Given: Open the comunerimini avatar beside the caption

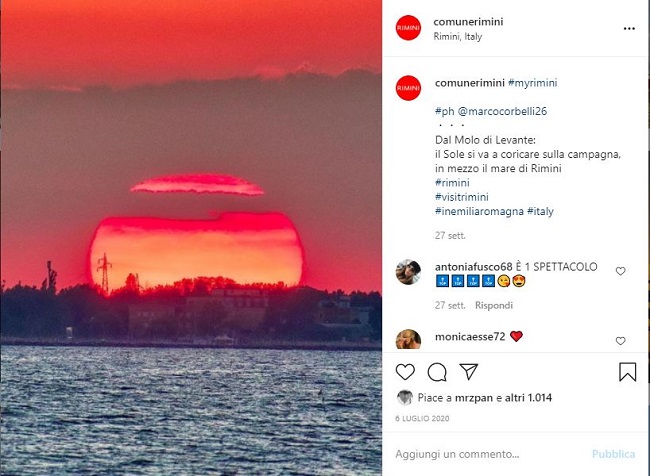Looking at the screenshot, I should click(408, 88).
